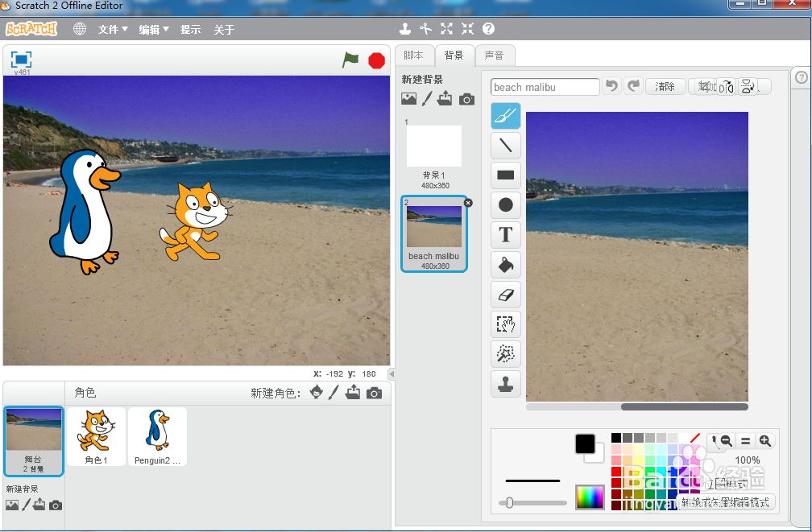This screenshot has width=812, height=532.
Task: Select the Fill bucket tool
Action: (x=505, y=265)
